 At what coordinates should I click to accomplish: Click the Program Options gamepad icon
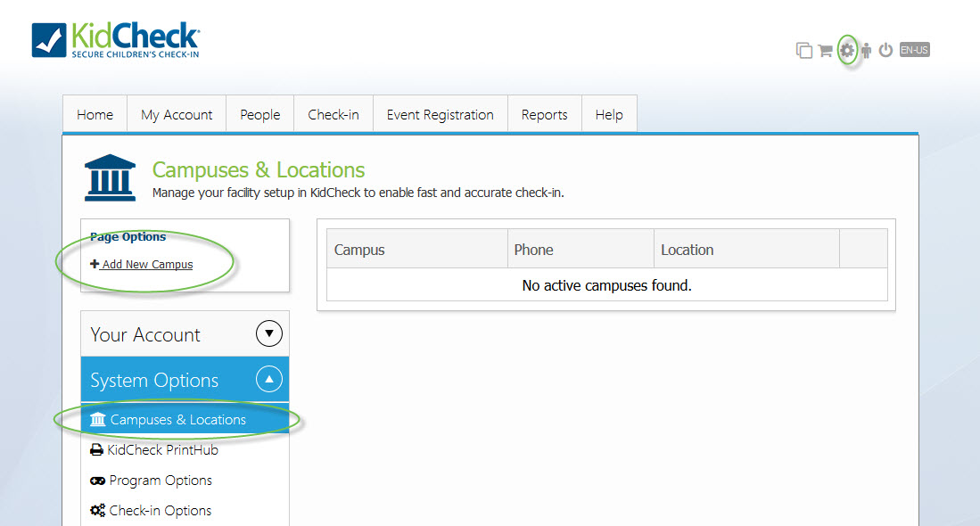coord(97,481)
